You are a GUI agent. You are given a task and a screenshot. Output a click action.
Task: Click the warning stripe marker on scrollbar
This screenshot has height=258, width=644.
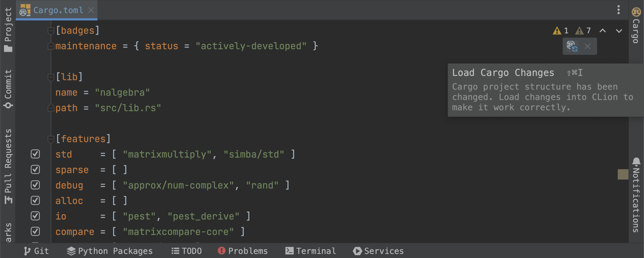[x=623, y=174]
